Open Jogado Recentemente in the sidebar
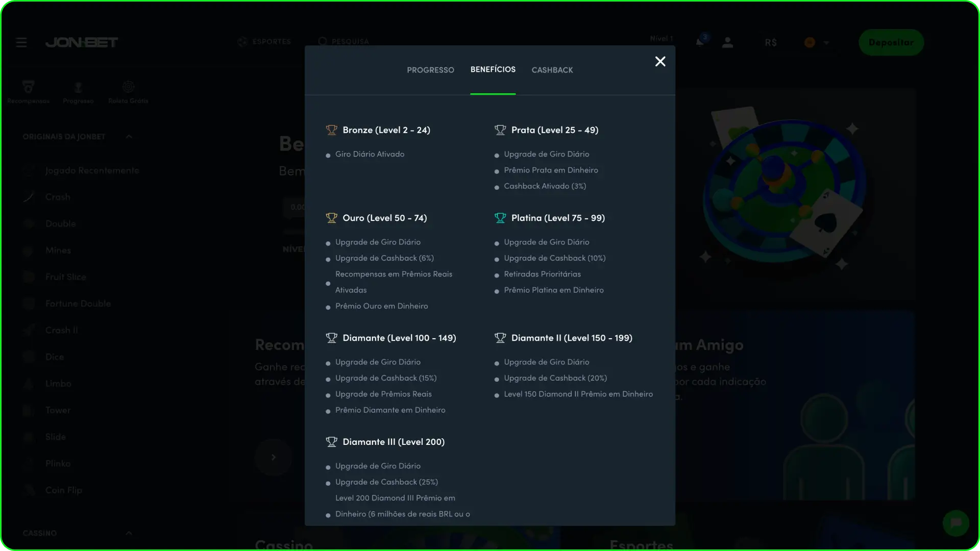The width and height of the screenshot is (980, 551). [82, 170]
